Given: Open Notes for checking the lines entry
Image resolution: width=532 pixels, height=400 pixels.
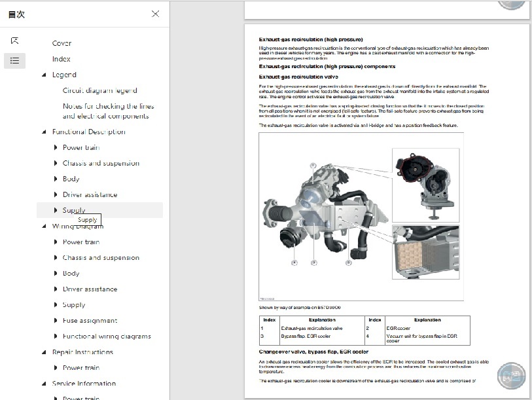Looking at the screenshot, I should (108, 111).
